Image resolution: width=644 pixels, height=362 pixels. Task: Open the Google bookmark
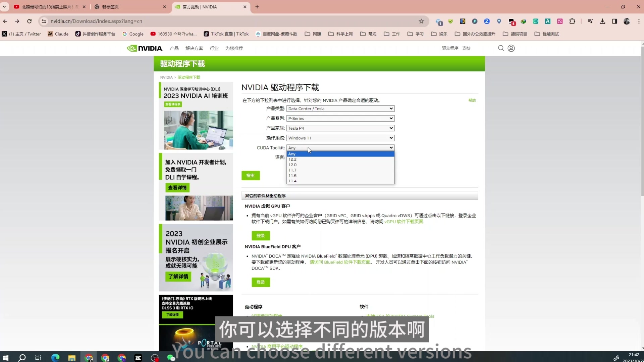coord(133,34)
